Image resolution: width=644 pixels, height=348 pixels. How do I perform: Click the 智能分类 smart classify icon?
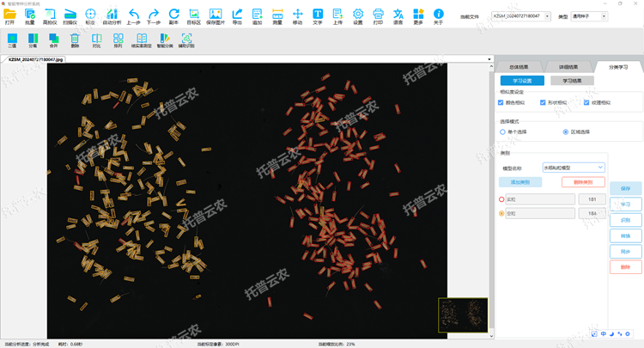pyautogui.click(x=164, y=39)
